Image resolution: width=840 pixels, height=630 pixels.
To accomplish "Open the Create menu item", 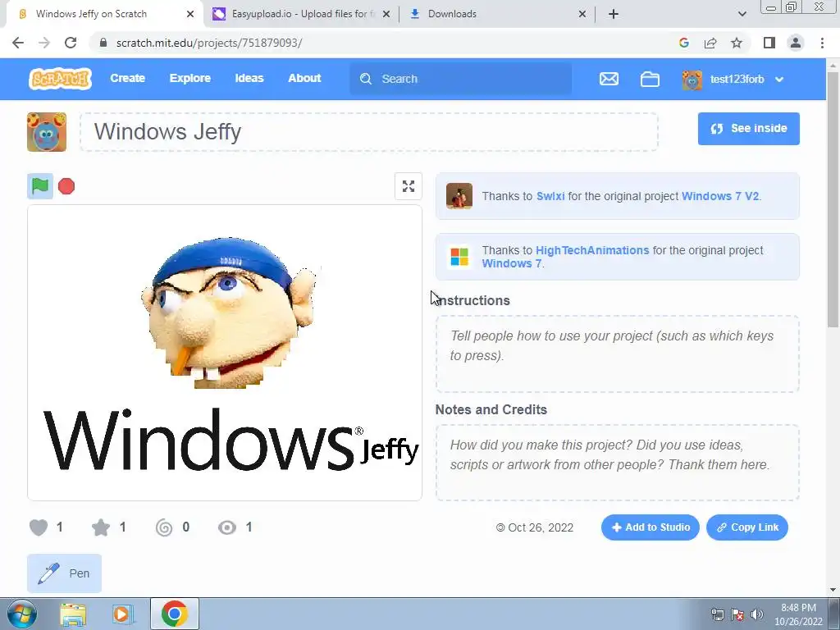I will pyautogui.click(x=127, y=78).
